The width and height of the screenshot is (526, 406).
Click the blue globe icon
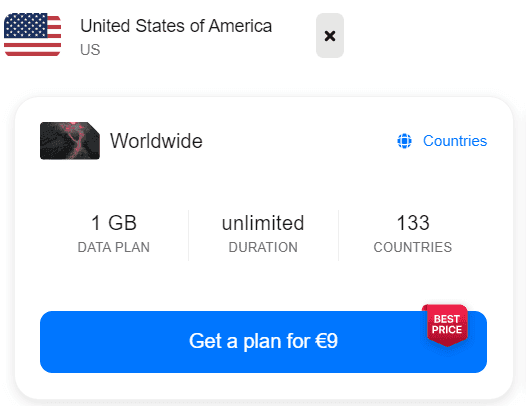(x=405, y=141)
